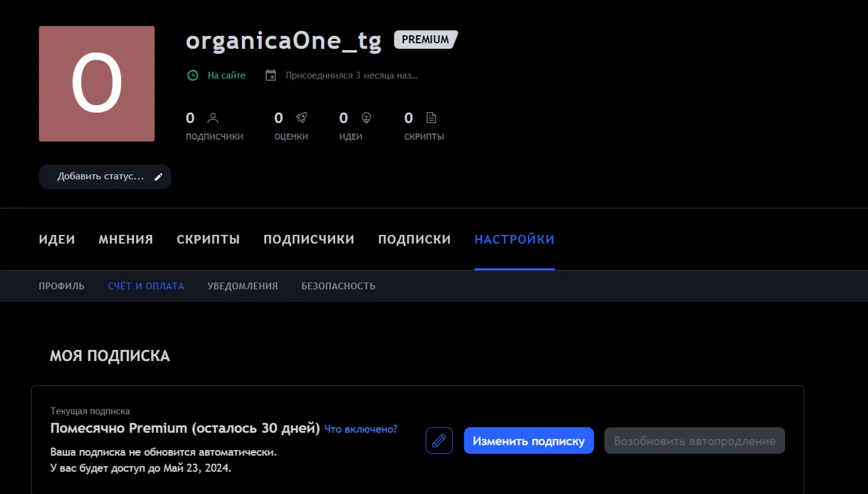Click the document icon above СКРИПТЫ
The width and height of the screenshot is (868, 494).
click(x=431, y=117)
